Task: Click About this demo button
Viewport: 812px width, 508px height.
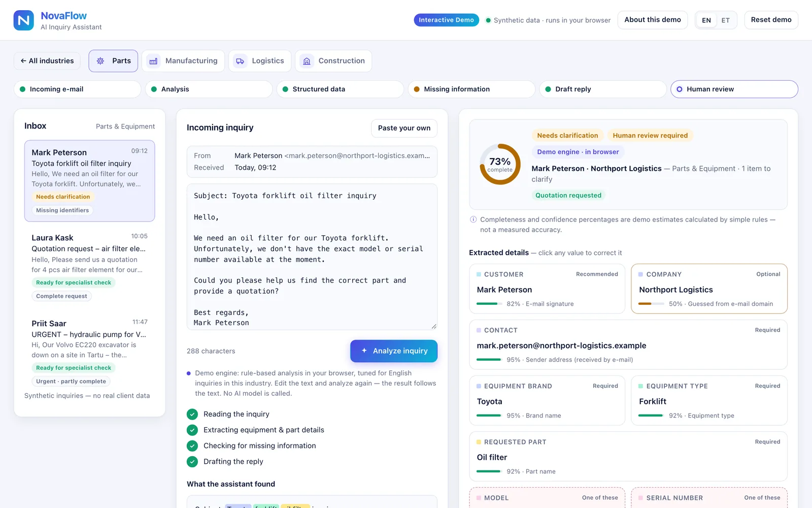Action: pos(653,20)
